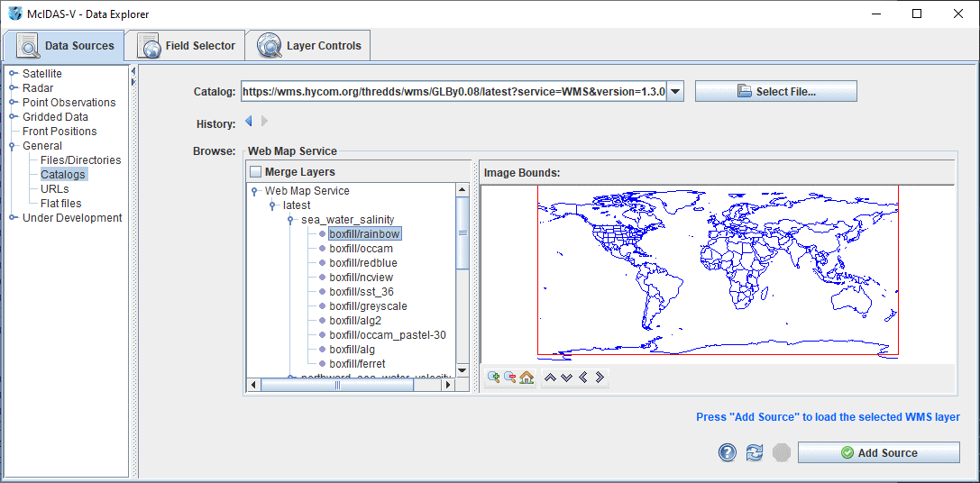The width and height of the screenshot is (980, 483).
Task: Pan the map right with the right arrow
Action: pyautogui.click(x=600, y=378)
